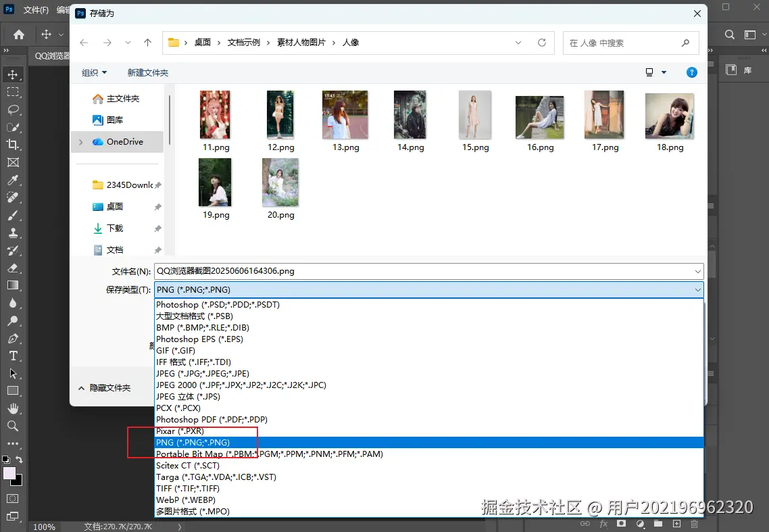Select the Hand tool
The height and width of the screenshot is (532, 769).
[x=13, y=408]
